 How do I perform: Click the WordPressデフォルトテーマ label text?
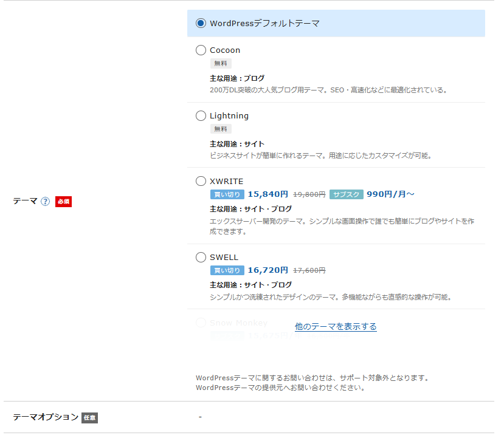[265, 24]
